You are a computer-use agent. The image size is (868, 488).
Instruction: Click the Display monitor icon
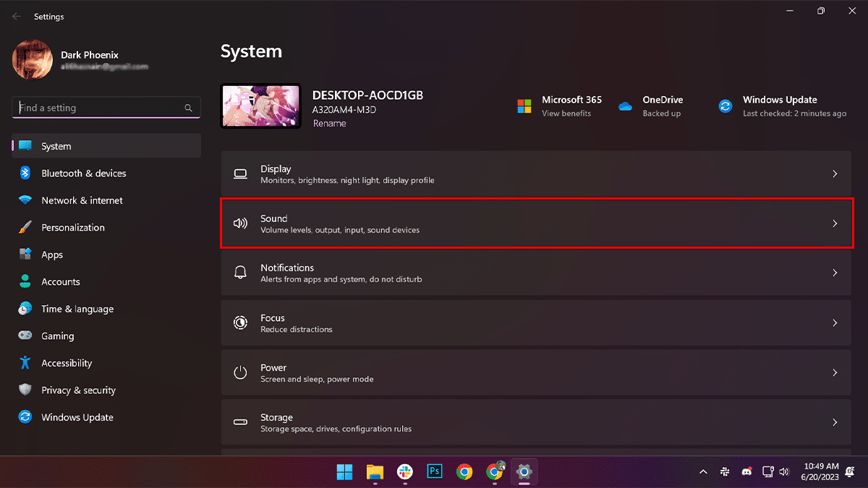coord(240,174)
